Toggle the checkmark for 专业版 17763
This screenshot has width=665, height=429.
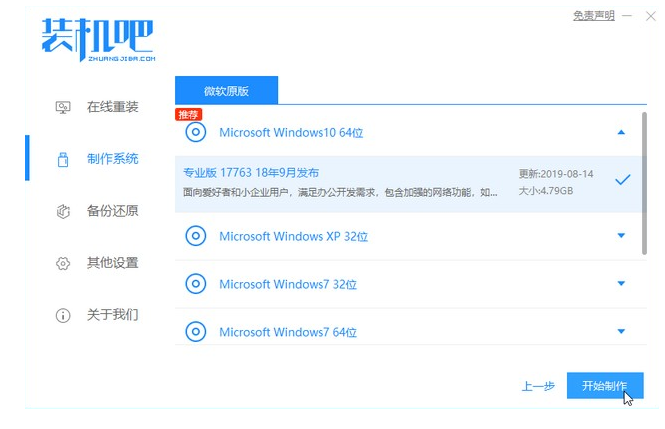623,180
